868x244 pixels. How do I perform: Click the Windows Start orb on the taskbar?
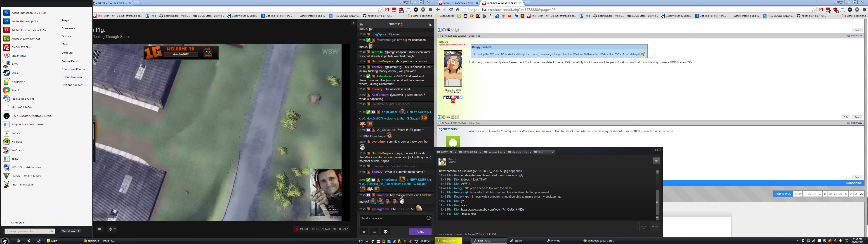pos(5,241)
